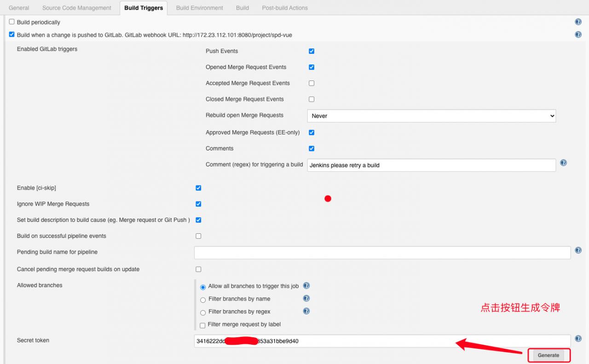The width and height of the screenshot is (589, 364).
Task: Open help for GitLab webhook trigger
Action: pos(578,35)
